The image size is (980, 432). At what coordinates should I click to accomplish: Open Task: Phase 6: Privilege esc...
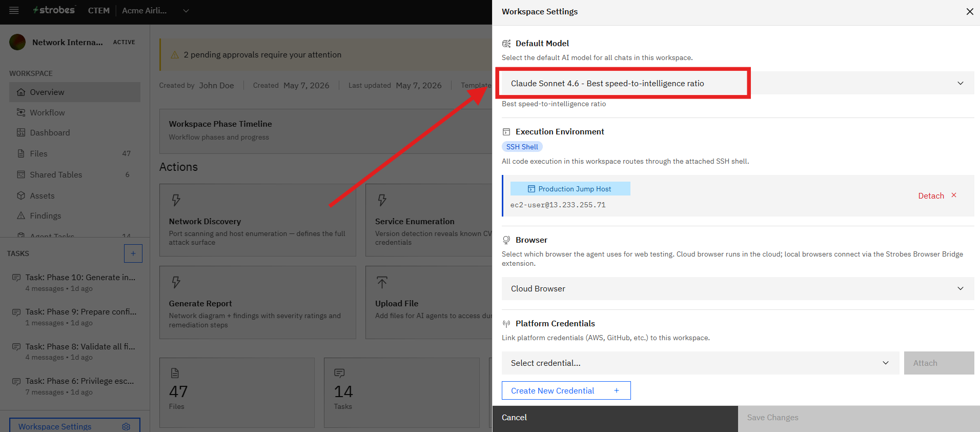tap(75, 386)
